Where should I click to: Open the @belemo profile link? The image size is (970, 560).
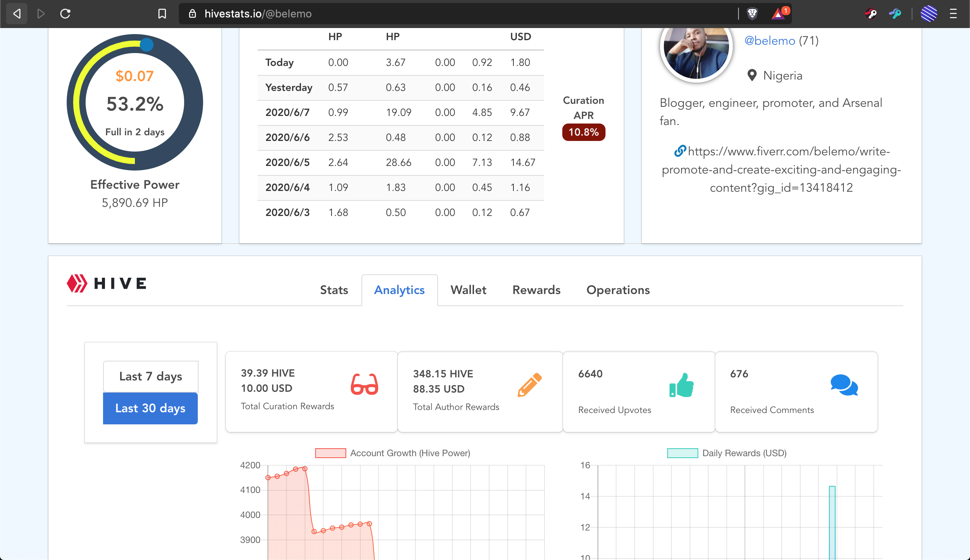coord(770,41)
